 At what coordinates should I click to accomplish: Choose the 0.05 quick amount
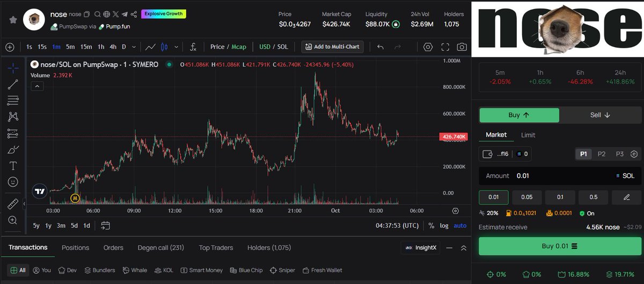pyautogui.click(x=526, y=197)
